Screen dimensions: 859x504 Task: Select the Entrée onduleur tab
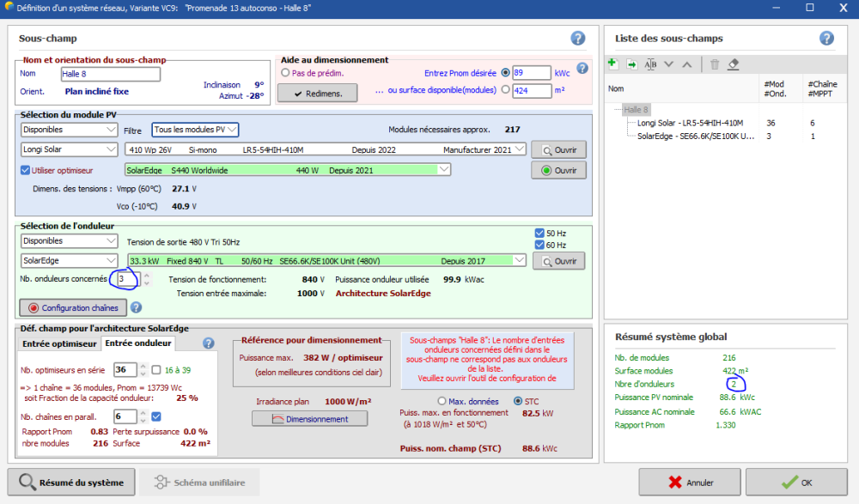[x=137, y=343]
